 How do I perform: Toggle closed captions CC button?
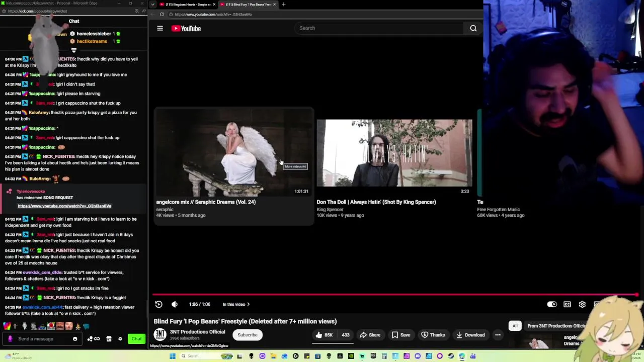click(567, 304)
